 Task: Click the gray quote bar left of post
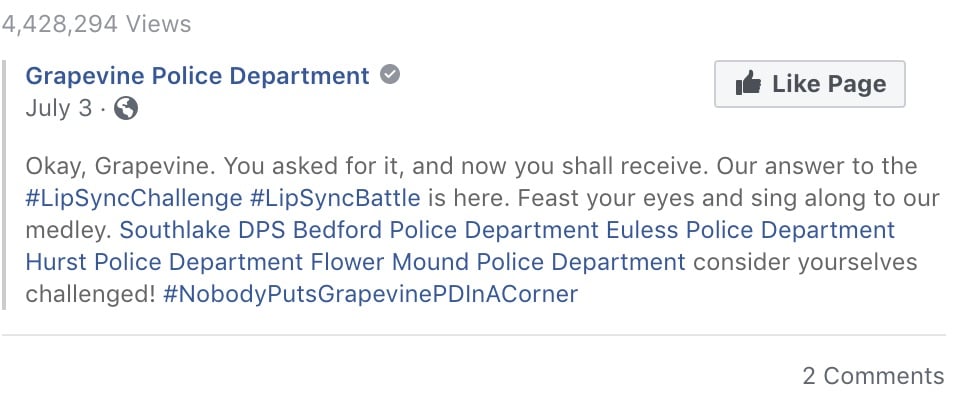pos(4,185)
